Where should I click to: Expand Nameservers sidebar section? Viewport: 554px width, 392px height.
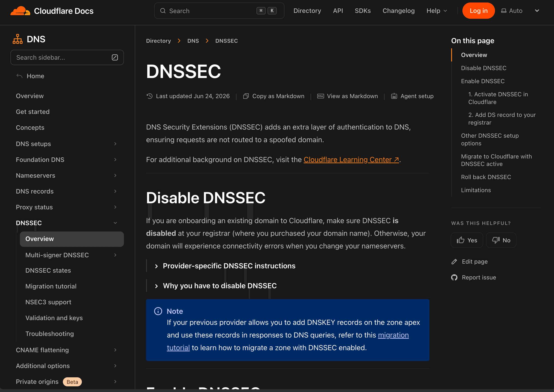(x=115, y=176)
